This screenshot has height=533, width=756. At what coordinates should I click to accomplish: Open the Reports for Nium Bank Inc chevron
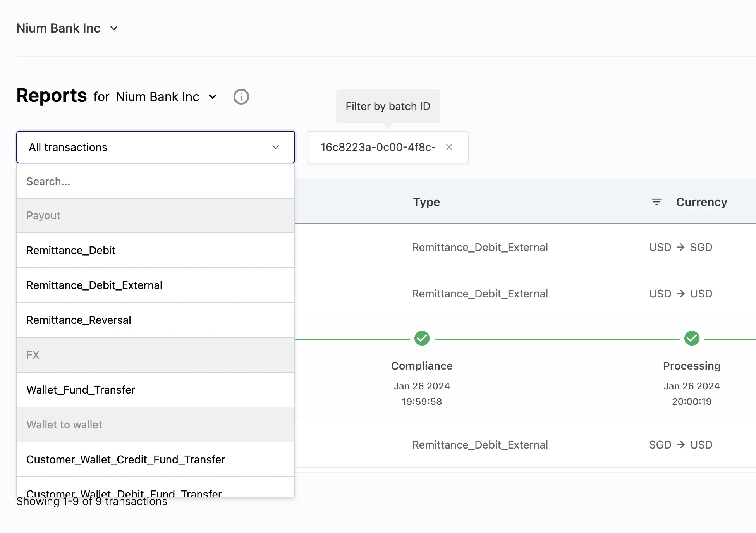[213, 97]
